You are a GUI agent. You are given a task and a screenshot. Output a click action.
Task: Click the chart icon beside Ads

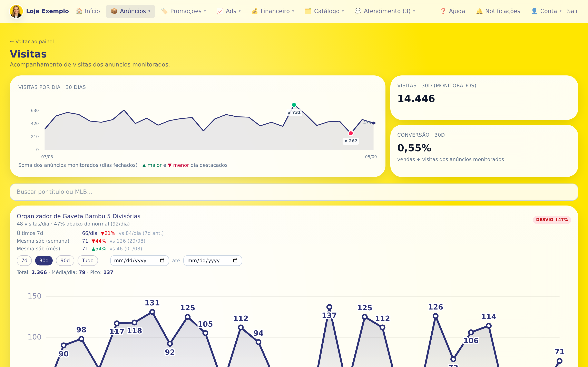[220, 11]
